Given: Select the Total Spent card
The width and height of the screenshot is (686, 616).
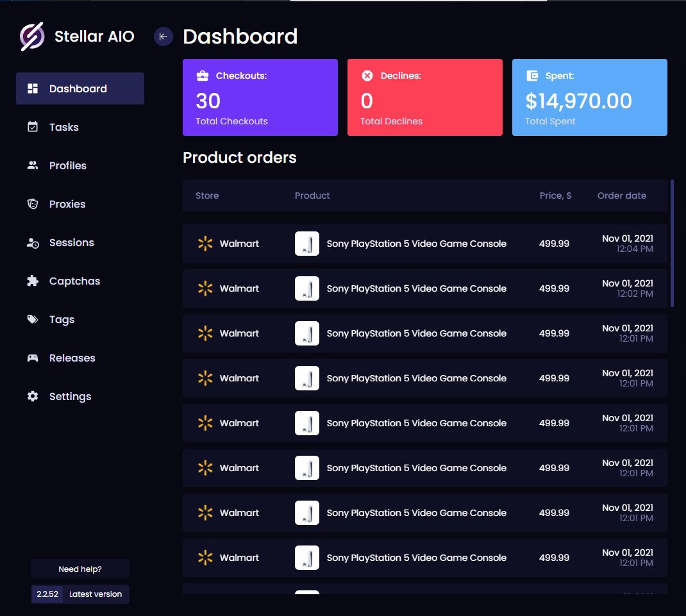Looking at the screenshot, I should pyautogui.click(x=590, y=97).
